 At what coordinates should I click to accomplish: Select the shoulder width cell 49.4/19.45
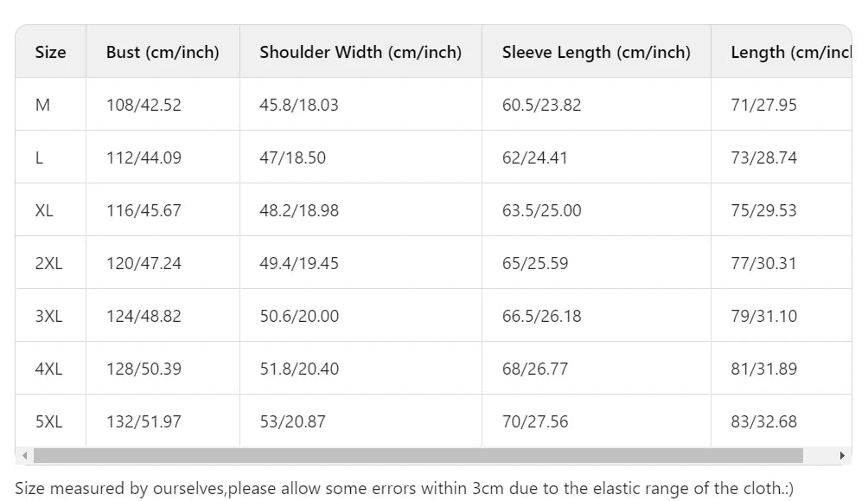[299, 263]
